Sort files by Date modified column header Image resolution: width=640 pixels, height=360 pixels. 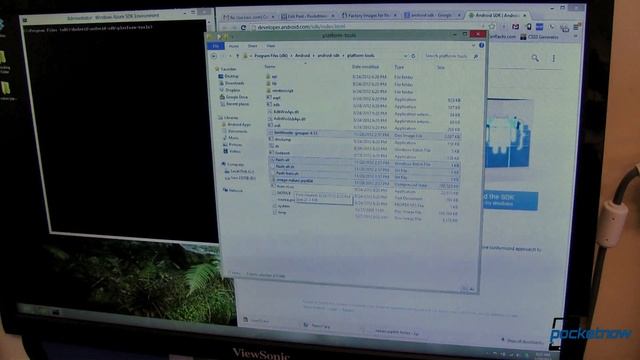(365, 67)
